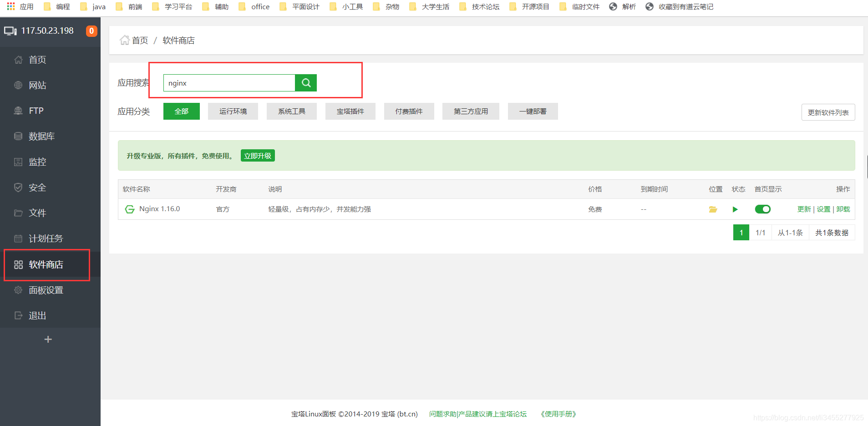Click the green search magnifier button
The height and width of the screenshot is (426, 868).
pos(306,83)
